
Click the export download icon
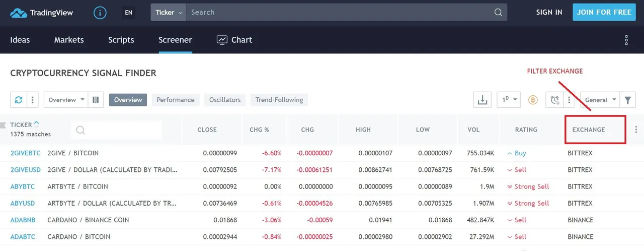click(x=482, y=100)
